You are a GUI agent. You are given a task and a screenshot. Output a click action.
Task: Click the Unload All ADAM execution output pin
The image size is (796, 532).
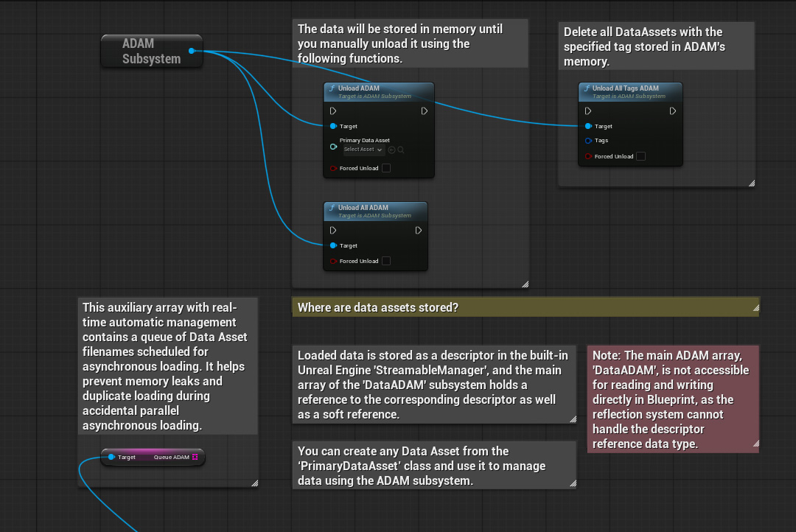(x=419, y=231)
